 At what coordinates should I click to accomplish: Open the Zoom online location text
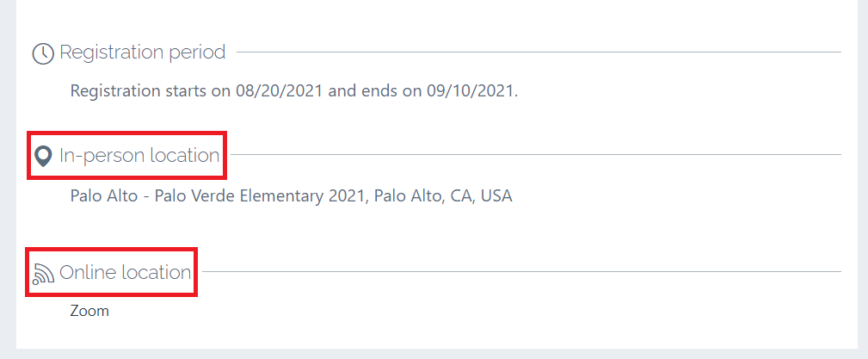[89, 311]
